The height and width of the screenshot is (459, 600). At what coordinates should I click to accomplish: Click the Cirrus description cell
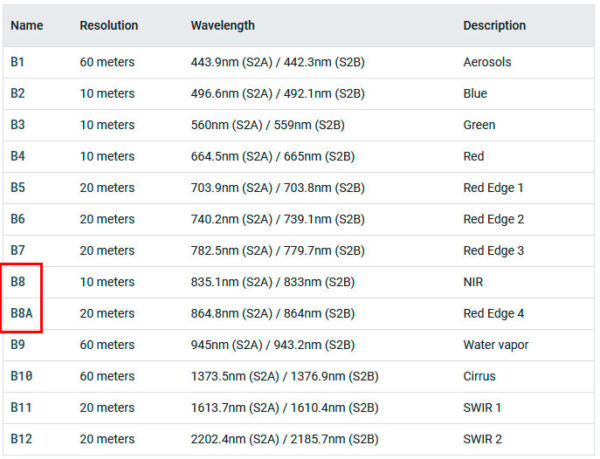(x=479, y=376)
